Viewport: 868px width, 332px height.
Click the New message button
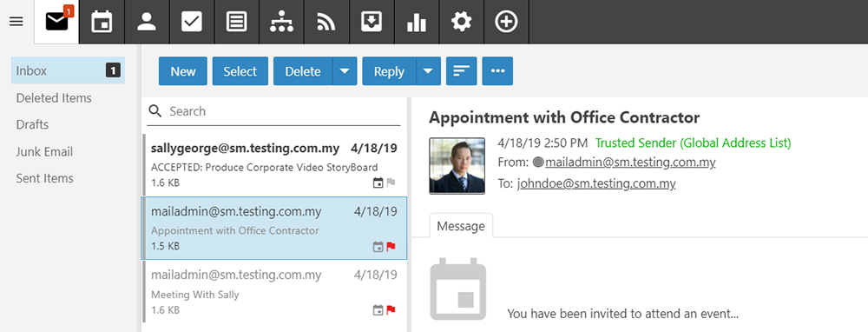point(183,71)
